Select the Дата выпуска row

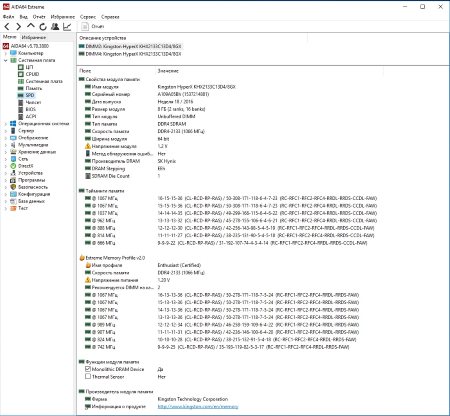139,102
